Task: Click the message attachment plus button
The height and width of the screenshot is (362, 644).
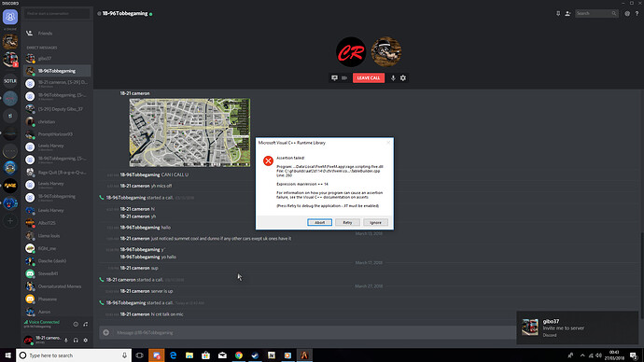Action: point(106,332)
